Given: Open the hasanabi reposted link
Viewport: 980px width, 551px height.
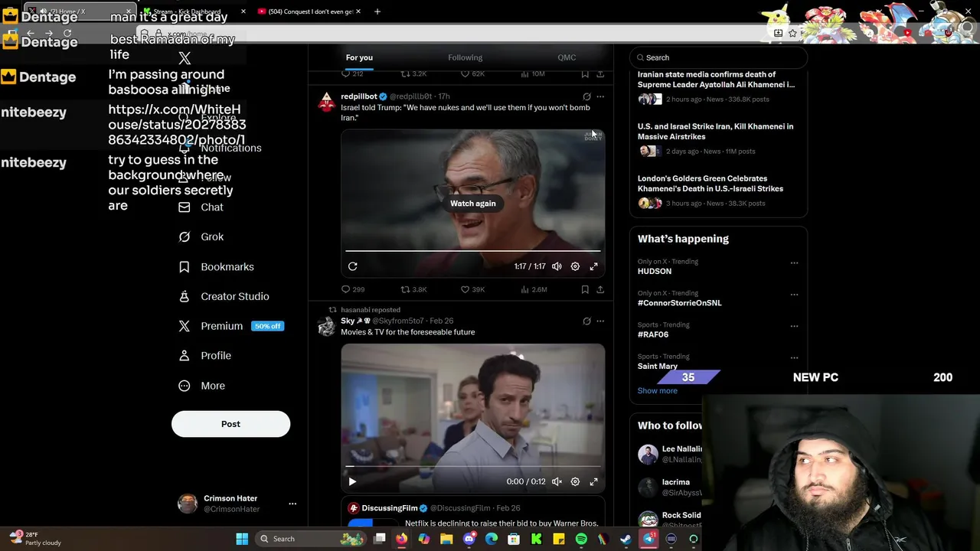Looking at the screenshot, I should click(x=371, y=310).
